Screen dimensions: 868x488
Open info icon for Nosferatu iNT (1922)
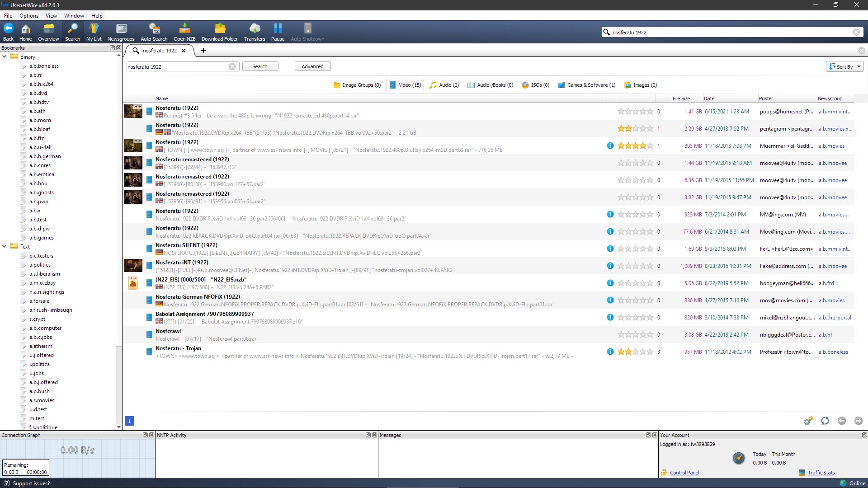coord(610,266)
